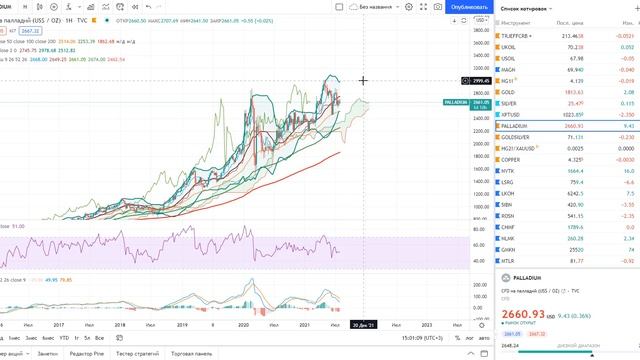Open the candlestick chart type selector
The height and width of the screenshot is (360, 640).
[39, 7]
